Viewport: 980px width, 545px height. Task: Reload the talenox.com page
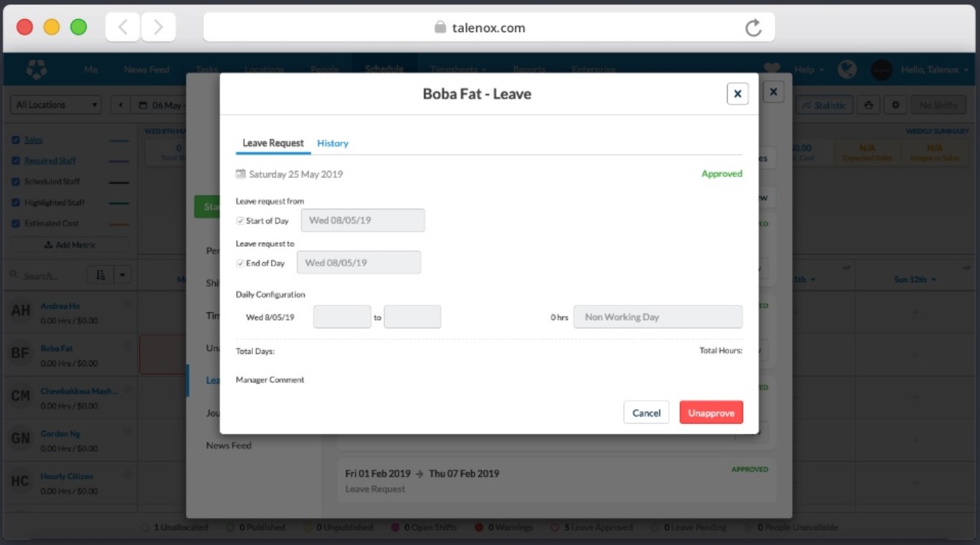click(x=753, y=28)
